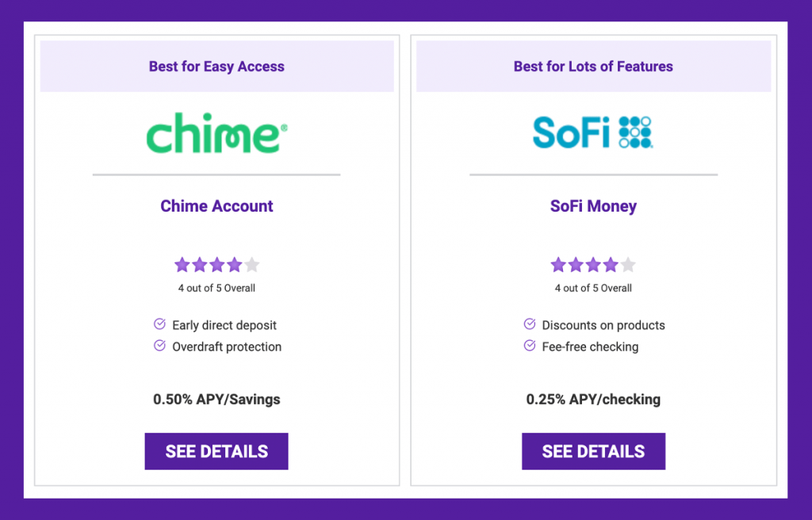Click fourth purple star in SoFi rating
The height and width of the screenshot is (520, 812).
(x=611, y=265)
